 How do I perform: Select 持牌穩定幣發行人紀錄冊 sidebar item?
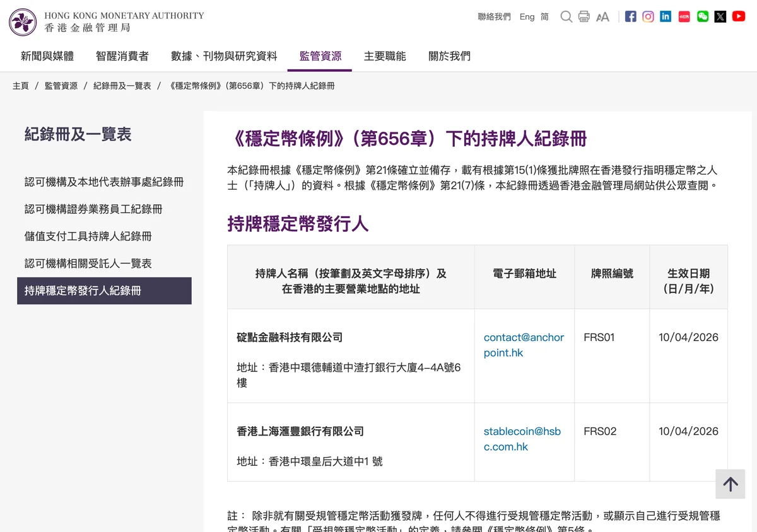(x=104, y=291)
